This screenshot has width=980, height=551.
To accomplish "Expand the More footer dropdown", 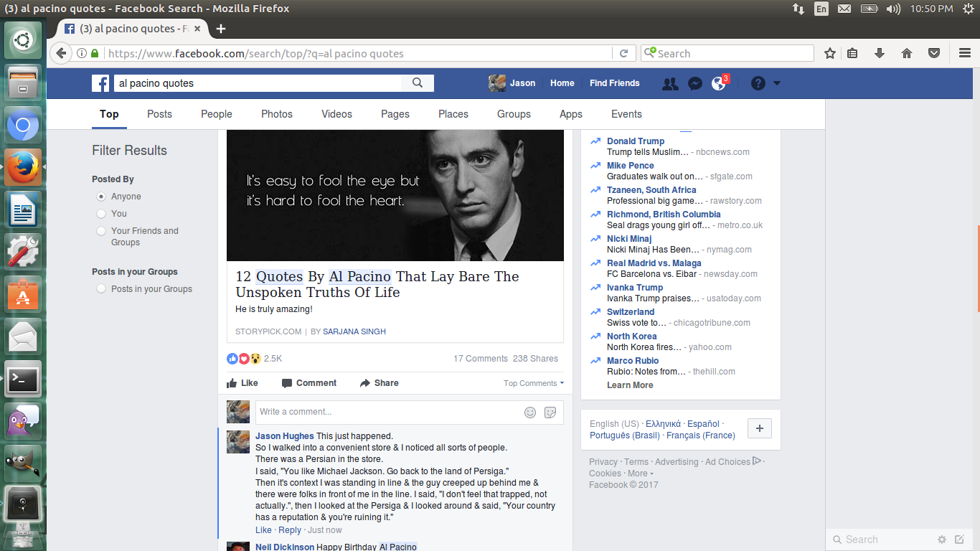I will pos(641,474).
